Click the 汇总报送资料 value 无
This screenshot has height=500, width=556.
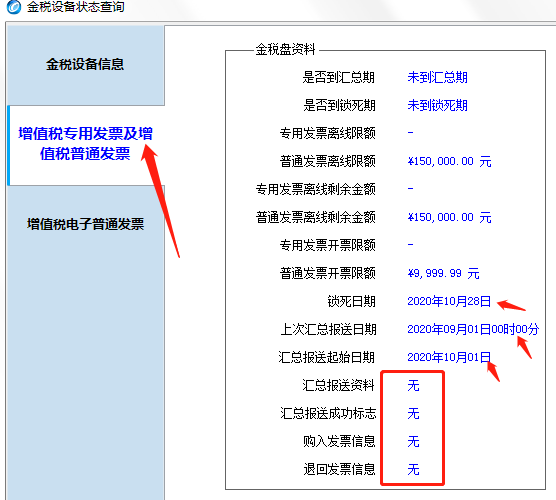(x=413, y=385)
